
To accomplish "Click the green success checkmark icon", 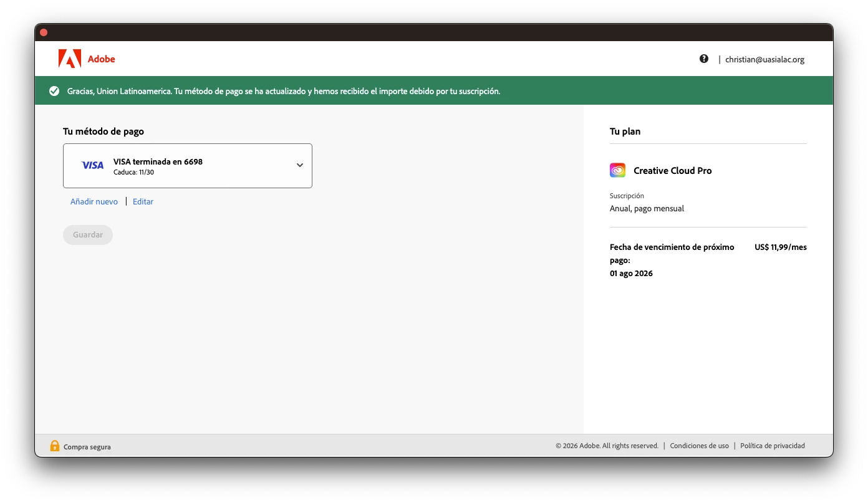I will point(54,91).
